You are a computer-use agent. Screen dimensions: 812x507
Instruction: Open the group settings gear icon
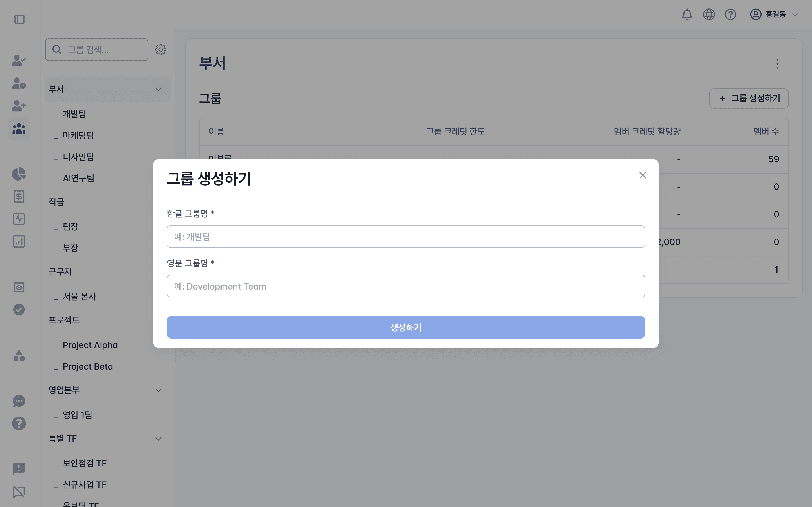[x=161, y=49]
